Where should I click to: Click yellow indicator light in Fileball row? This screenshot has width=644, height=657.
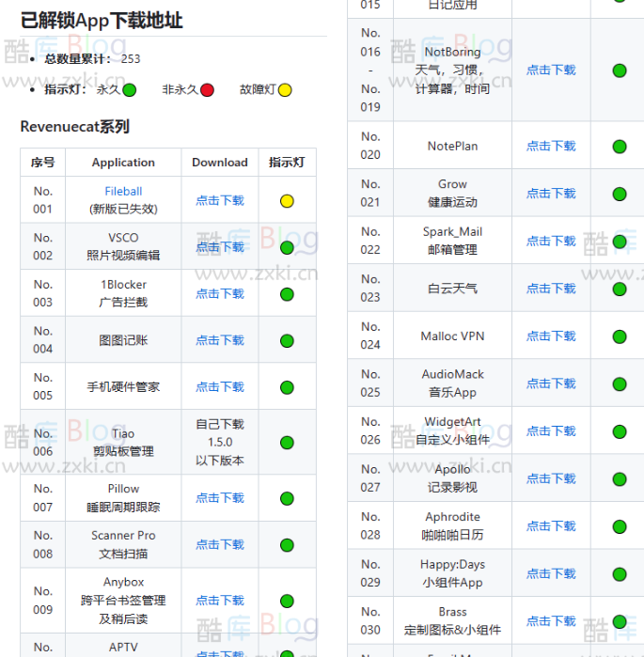click(x=287, y=201)
